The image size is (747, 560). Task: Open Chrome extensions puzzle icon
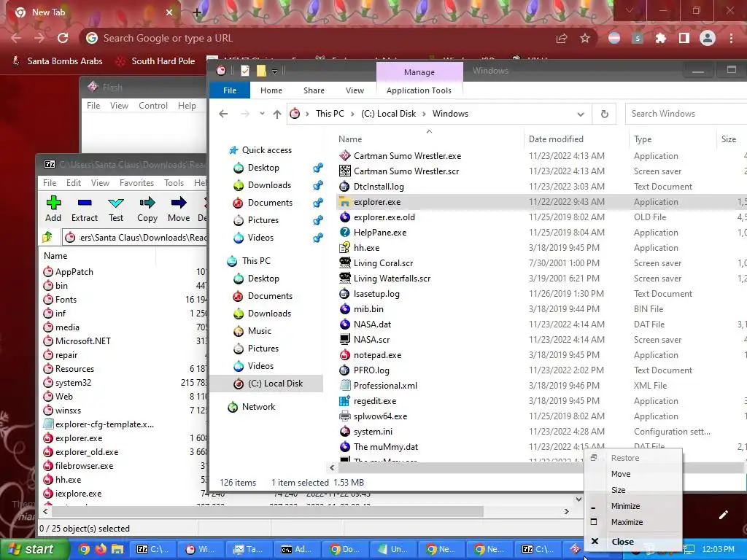tap(661, 38)
